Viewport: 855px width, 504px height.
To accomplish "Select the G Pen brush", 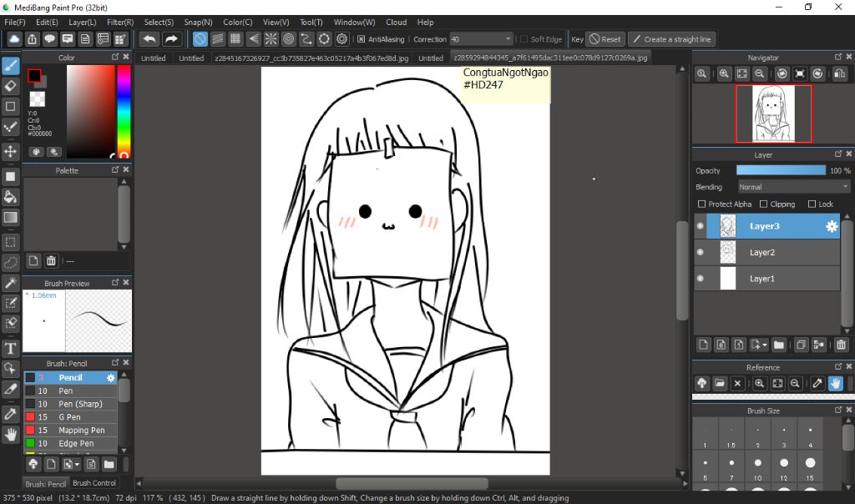I will pos(71,417).
